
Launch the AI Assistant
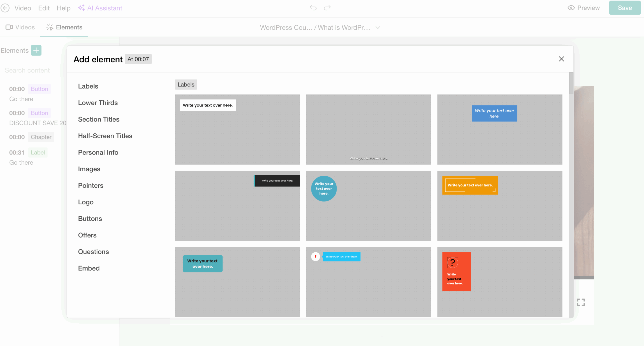(x=100, y=8)
